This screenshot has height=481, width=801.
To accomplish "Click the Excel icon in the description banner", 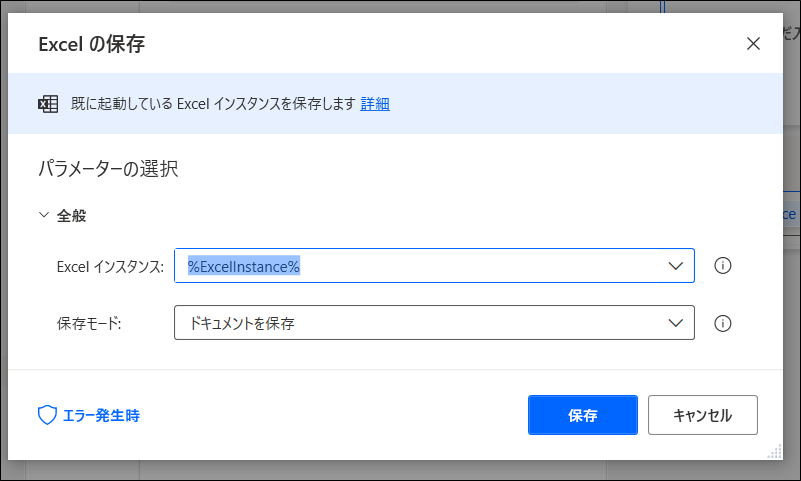I will pyautogui.click(x=48, y=104).
